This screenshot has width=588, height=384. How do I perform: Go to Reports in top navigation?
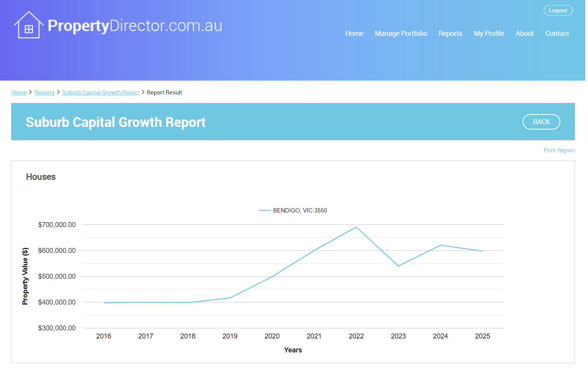(x=450, y=34)
